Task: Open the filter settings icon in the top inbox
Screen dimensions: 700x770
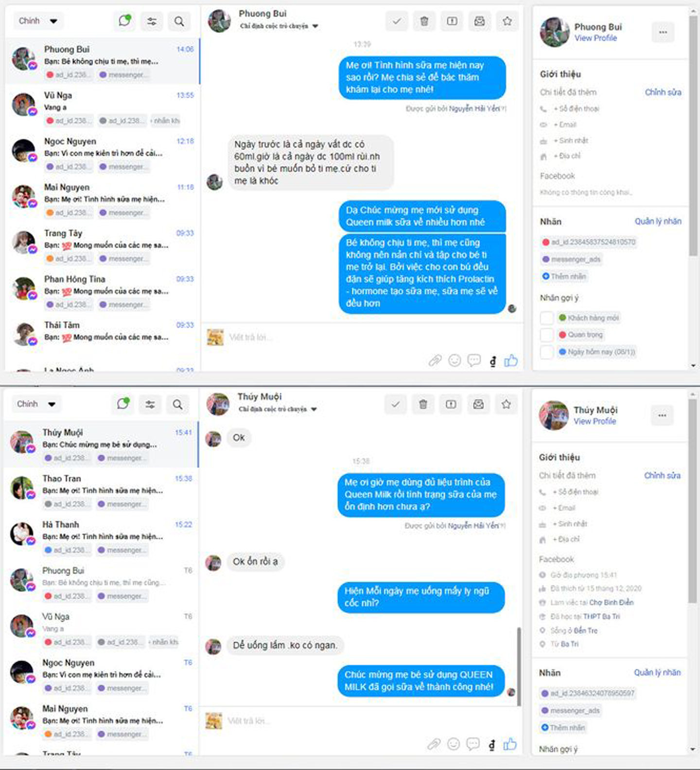Action: click(x=152, y=21)
